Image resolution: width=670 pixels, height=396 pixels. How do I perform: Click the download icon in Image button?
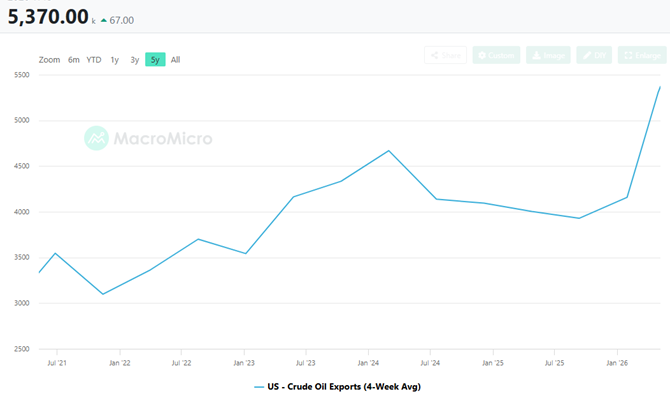pos(536,56)
